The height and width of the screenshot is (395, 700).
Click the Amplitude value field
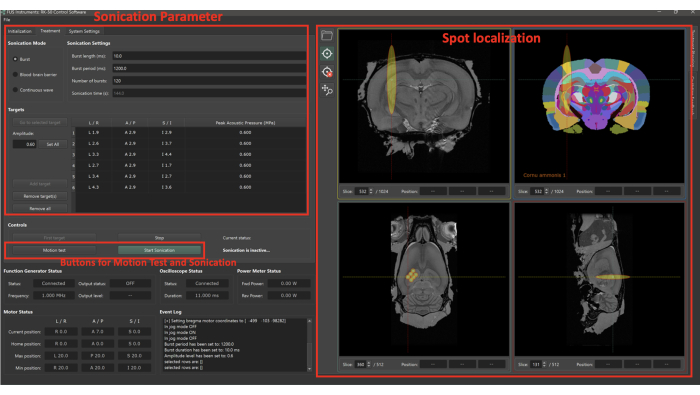(x=25, y=144)
